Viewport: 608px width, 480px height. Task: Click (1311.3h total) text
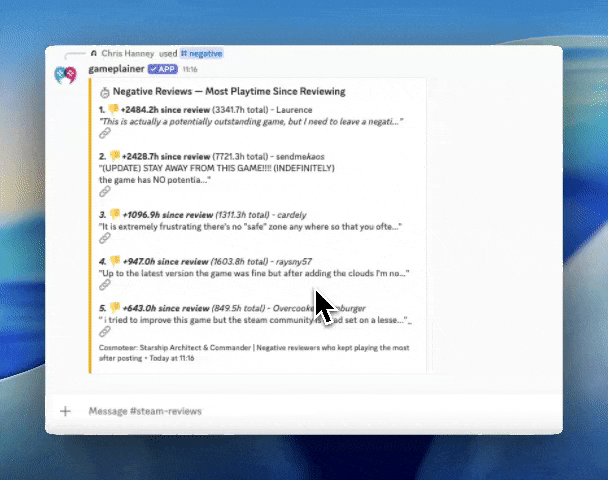click(x=242, y=215)
